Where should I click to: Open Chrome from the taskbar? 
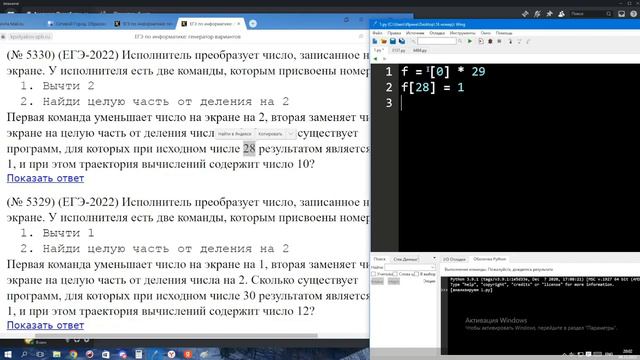(x=73, y=354)
